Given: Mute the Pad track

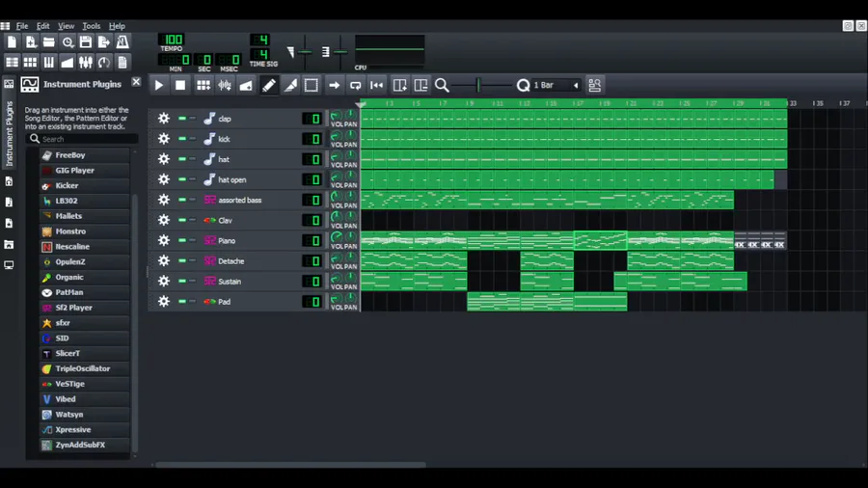Looking at the screenshot, I should pos(181,302).
